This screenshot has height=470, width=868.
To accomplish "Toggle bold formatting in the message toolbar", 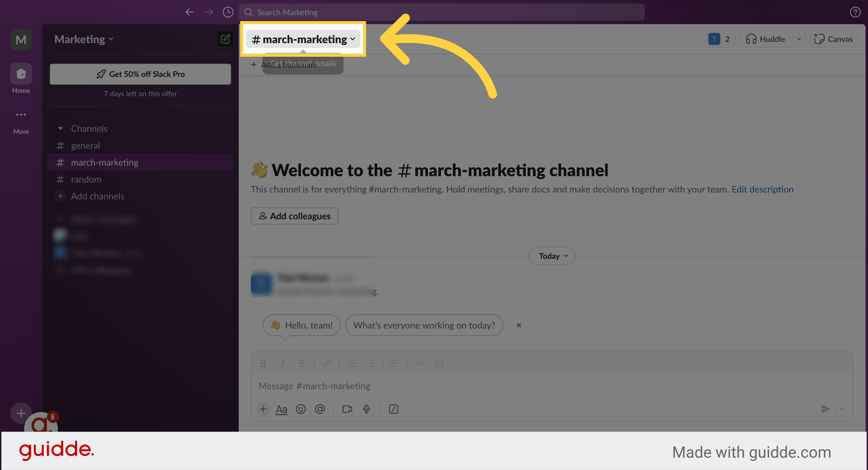I will coord(263,363).
